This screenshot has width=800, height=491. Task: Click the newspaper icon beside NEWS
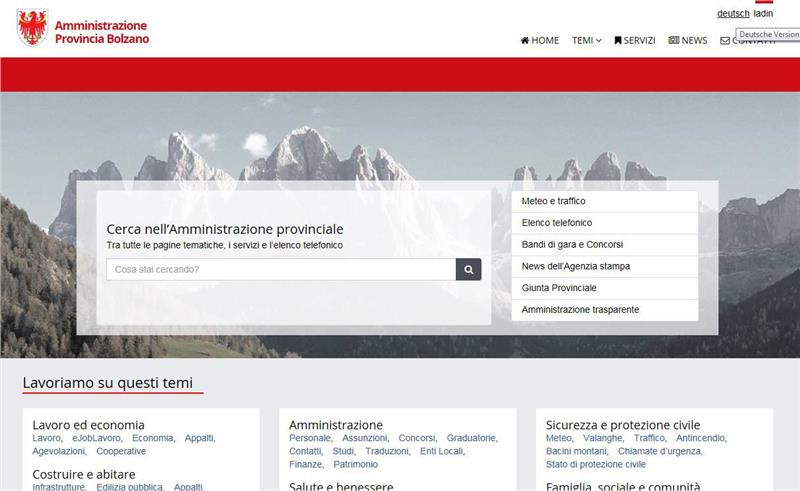coord(674,41)
